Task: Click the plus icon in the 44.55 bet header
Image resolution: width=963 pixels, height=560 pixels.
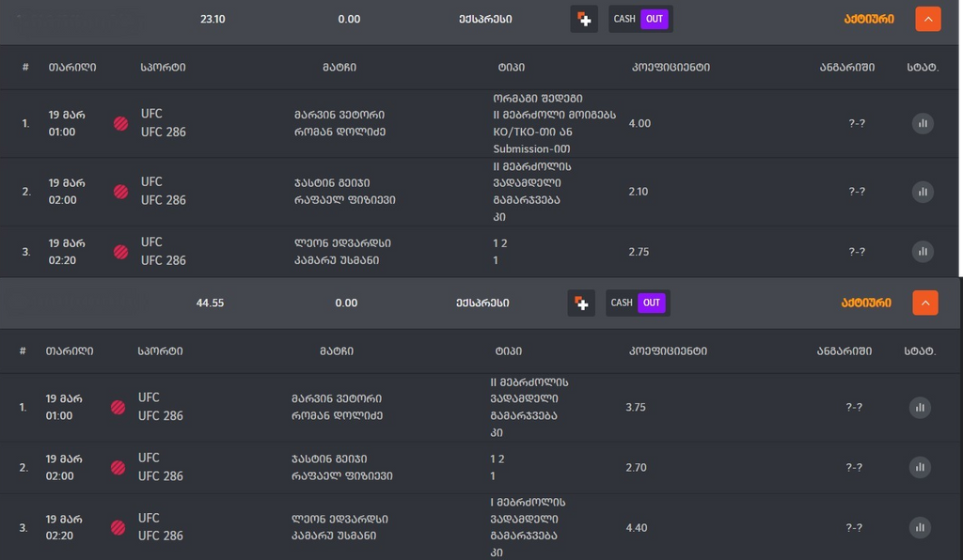Action: 581,303
